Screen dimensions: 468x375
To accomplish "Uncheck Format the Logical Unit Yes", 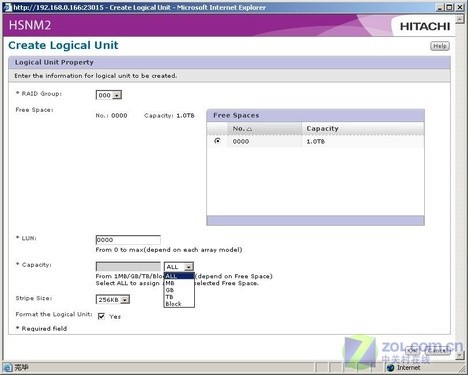I will pyautogui.click(x=101, y=316).
